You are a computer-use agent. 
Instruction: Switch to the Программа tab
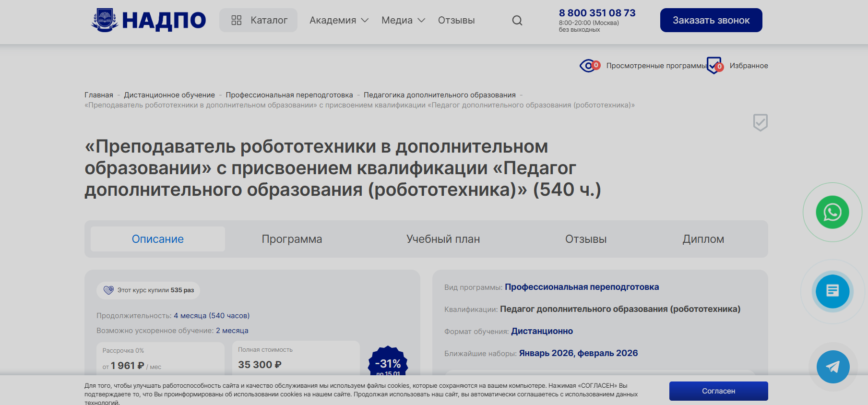tap(292, 239)
